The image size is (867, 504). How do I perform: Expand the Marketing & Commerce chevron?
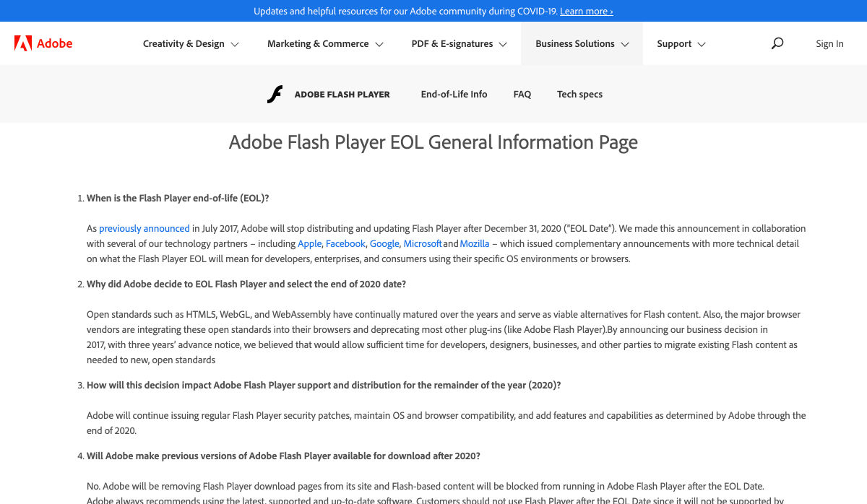(379, 44)
